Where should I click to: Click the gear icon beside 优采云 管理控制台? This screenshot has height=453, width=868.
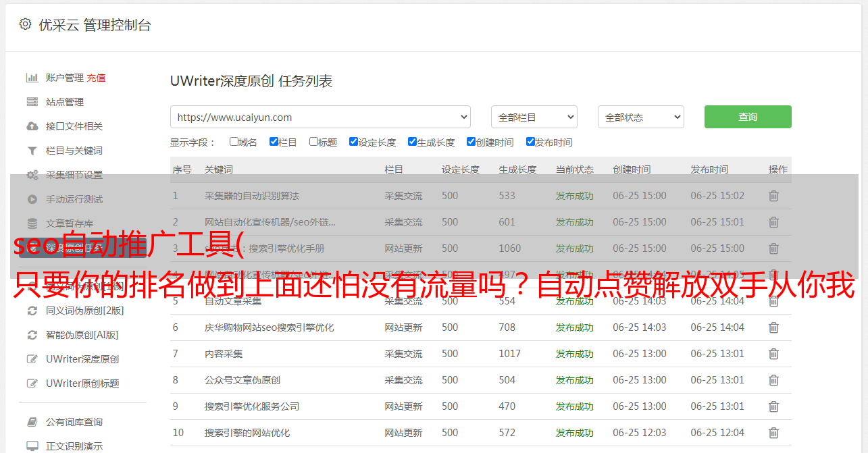[x=25, y=24]
